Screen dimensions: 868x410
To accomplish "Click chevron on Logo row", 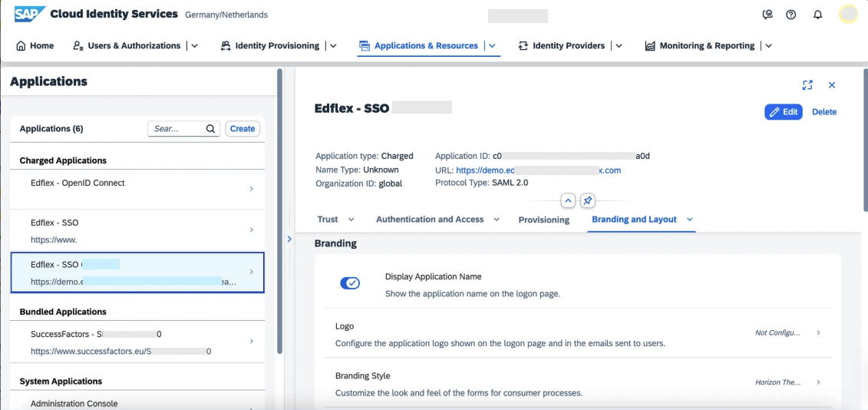I will [819, 333].
